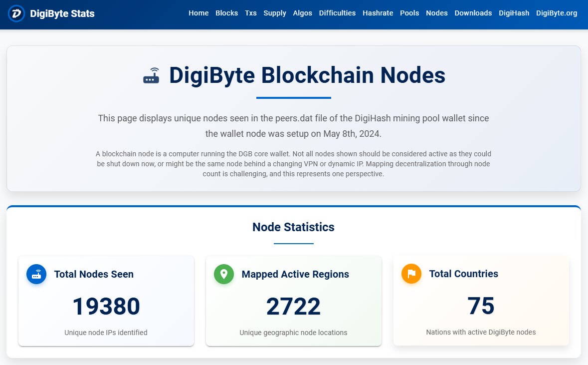Image resolution: width=588 pixels, height=365 pixels.
Task: Open the Txs page
Action: (250, 13)
